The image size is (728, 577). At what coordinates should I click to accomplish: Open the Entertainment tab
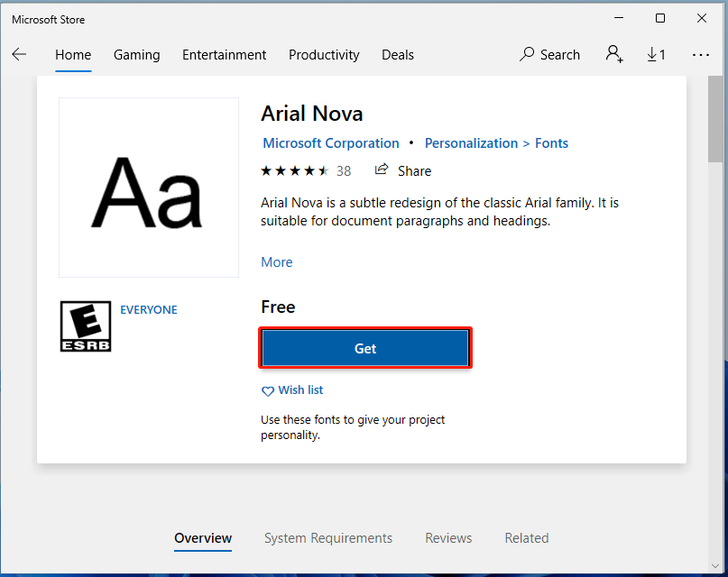coord(225,55)
